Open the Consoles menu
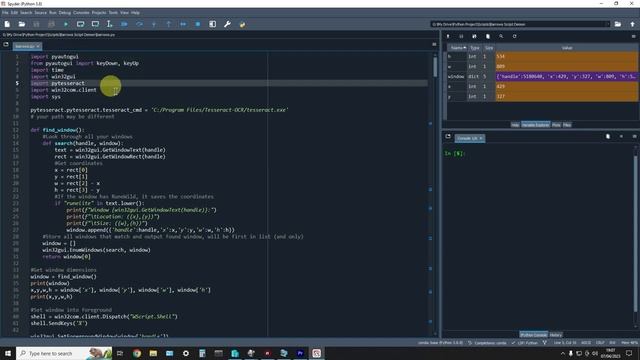The height and width of the screenshot is (360, 640). [81, 13]
